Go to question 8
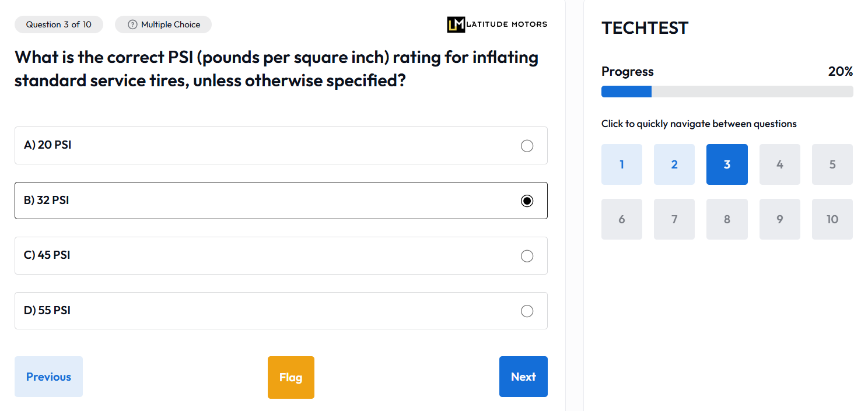This screenshot has height=411, width=868. pyautogui.click(x=726, y=219)
